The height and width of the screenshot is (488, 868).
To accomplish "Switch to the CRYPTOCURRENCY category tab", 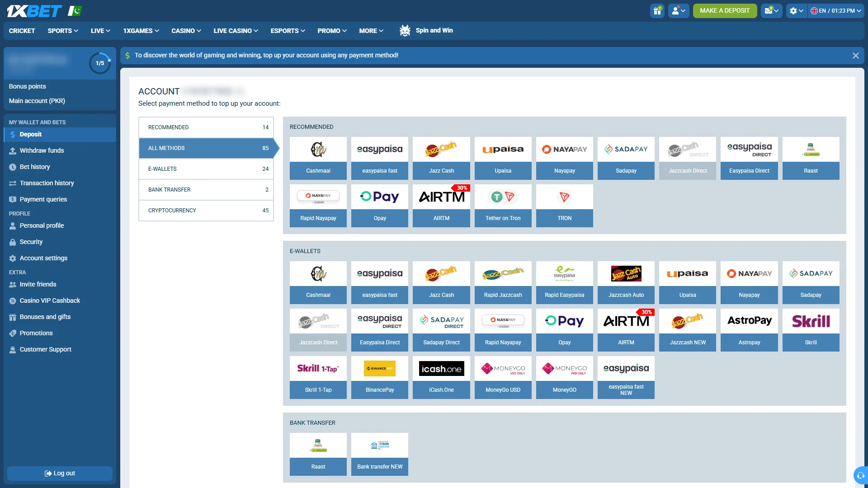I will (x=206, y=211).
